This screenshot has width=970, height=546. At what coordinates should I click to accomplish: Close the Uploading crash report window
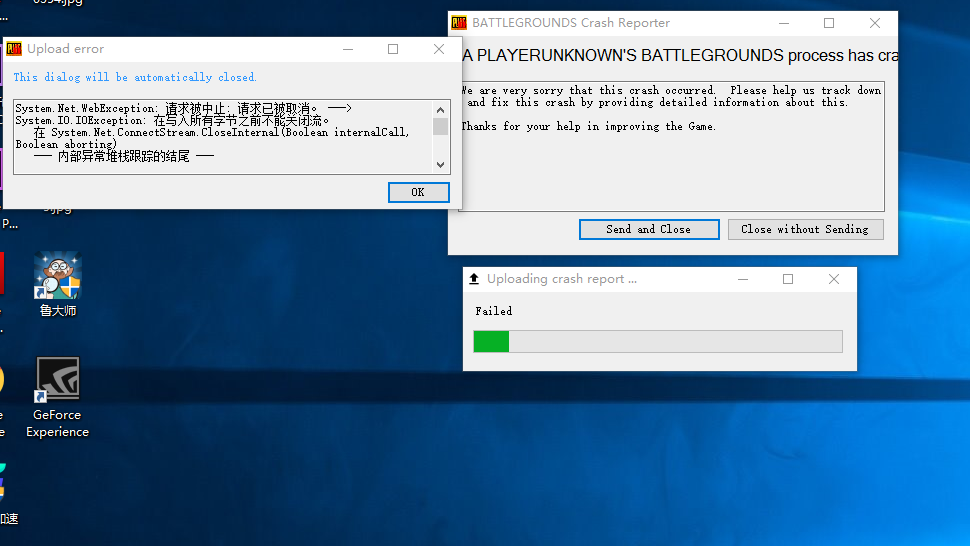834,279
